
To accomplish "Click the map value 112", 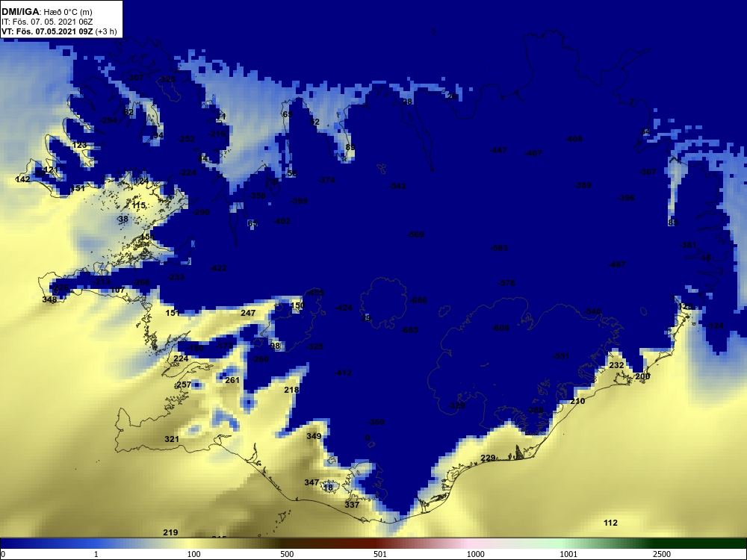I will [610, 523].
